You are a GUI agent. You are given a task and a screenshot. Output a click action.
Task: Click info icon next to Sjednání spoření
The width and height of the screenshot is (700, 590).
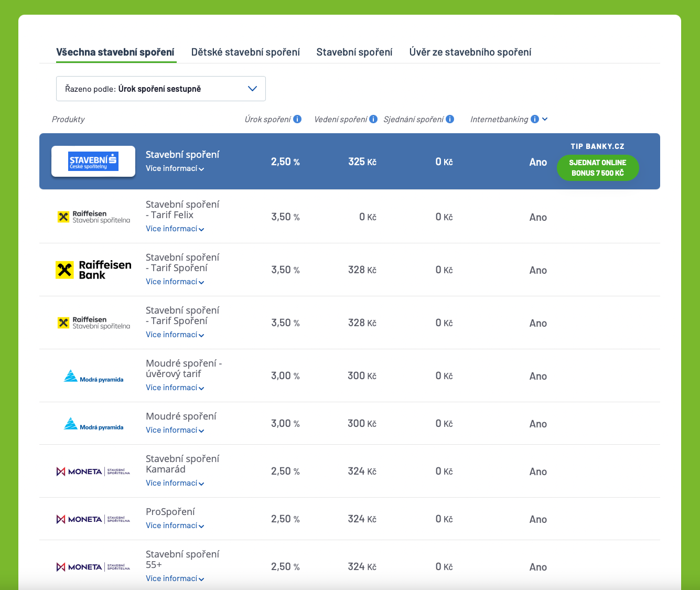[450, 119]
